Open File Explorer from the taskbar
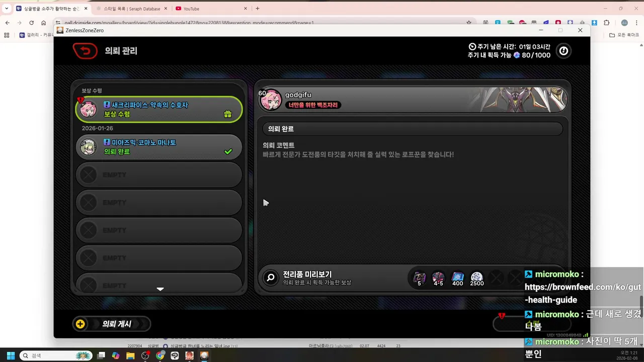The width and height of the screenshot is (644, 362). click(x=130, y=355)
